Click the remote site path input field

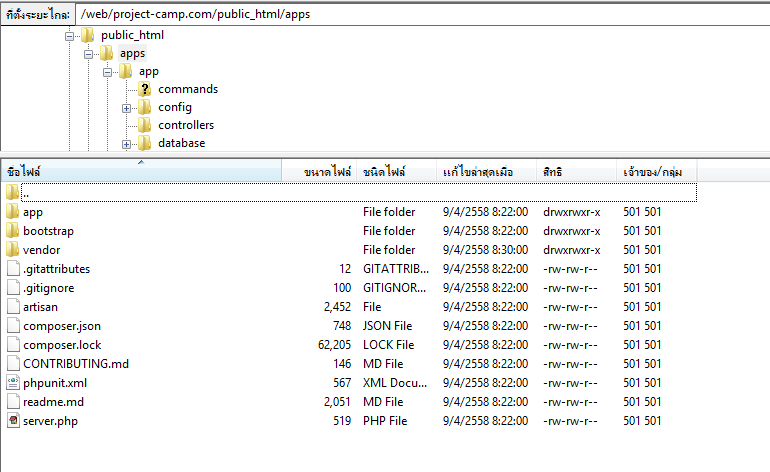click(422, 14)
